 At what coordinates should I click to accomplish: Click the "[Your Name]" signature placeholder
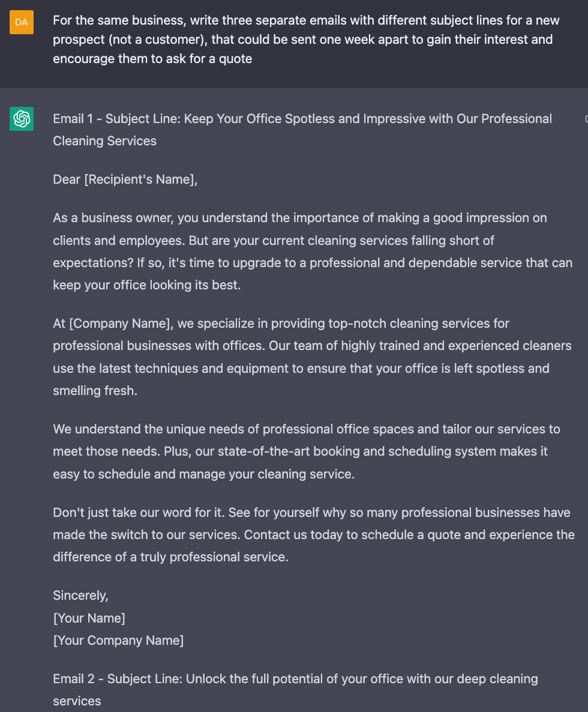(89, 618)
